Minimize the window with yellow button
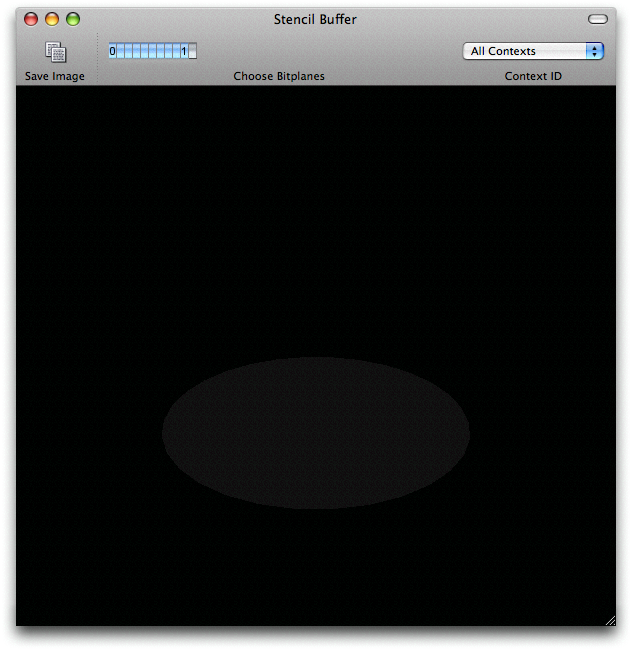 [x=52, y=19]
